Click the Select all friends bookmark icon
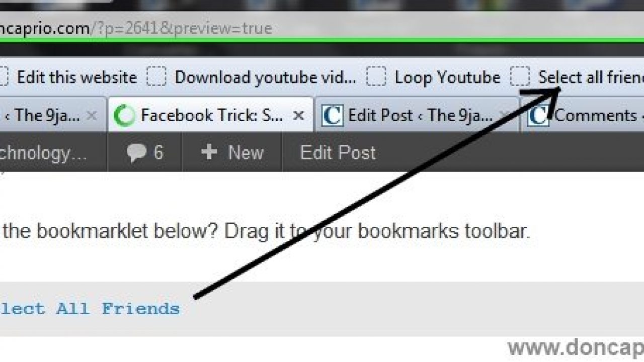This screenshot has height=362, width=644. coord(520,77)
